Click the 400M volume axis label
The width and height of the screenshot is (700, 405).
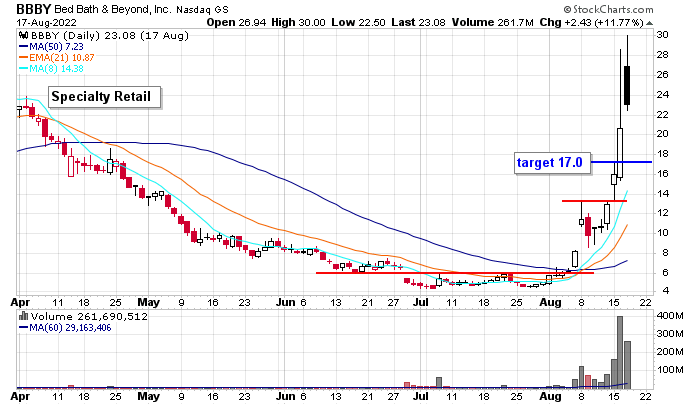pyautogui.click(x=670, y=316)
